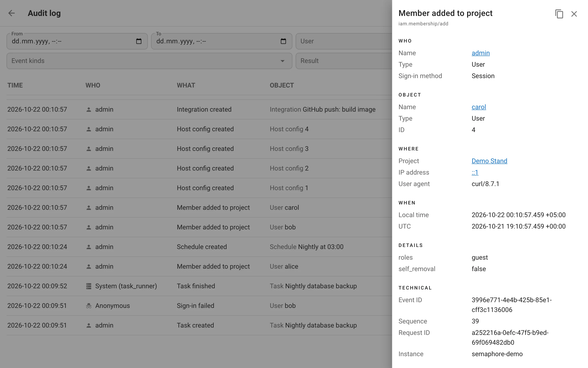This screenshot has height=368, width=588.
Task: Click the To date input field
Action: click(222, 41)
